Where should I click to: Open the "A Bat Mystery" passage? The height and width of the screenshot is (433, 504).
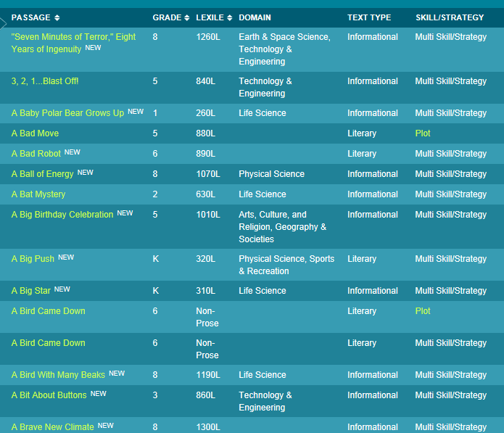pyautogui.click(x=38, y=194)
